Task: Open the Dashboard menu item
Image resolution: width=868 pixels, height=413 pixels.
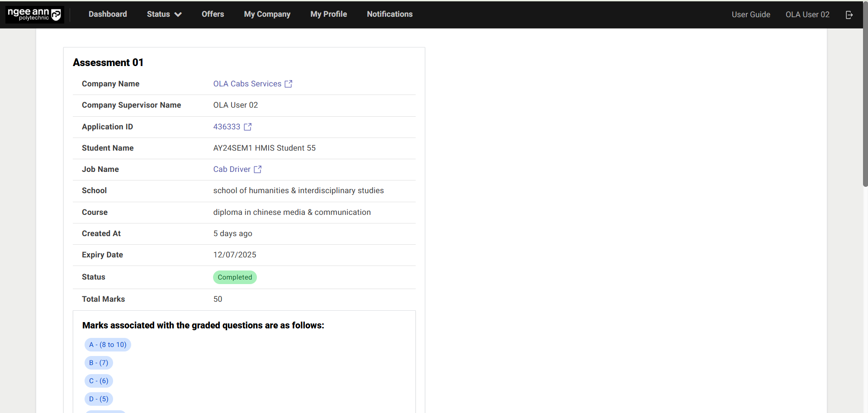Action: (107, 14)
